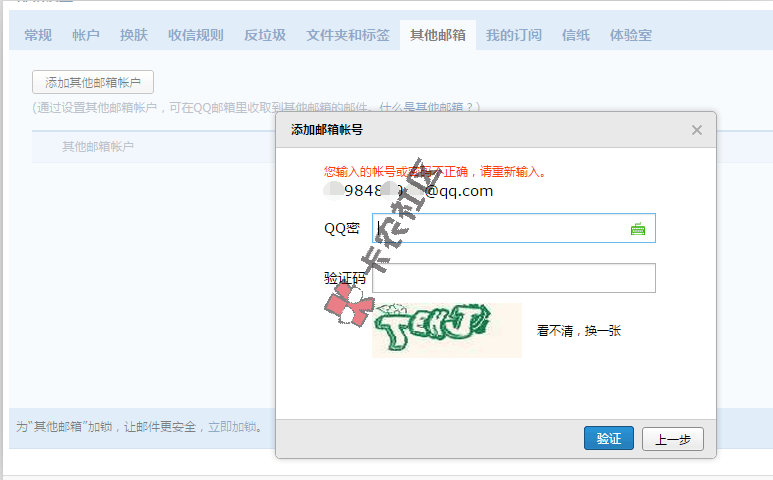This screenshot has height=480, width=773.
Task: Close the 添加邮箱帐号 dialog
Action: 697,130
